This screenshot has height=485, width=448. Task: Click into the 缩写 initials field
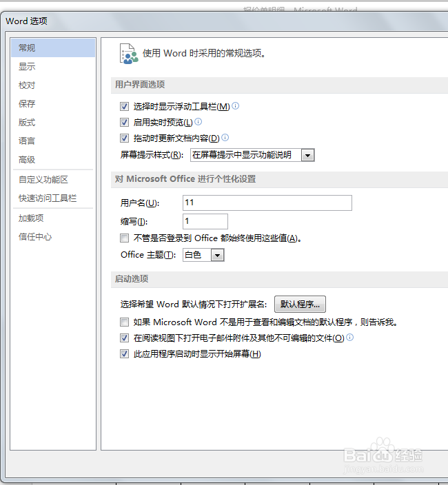coord(205,221)
